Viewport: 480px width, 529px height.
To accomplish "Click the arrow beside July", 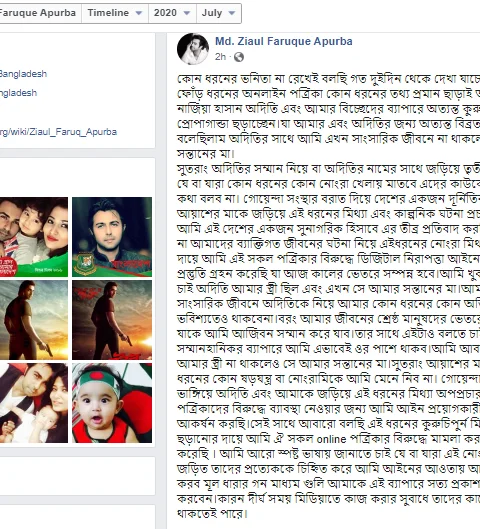I will 232,13.
